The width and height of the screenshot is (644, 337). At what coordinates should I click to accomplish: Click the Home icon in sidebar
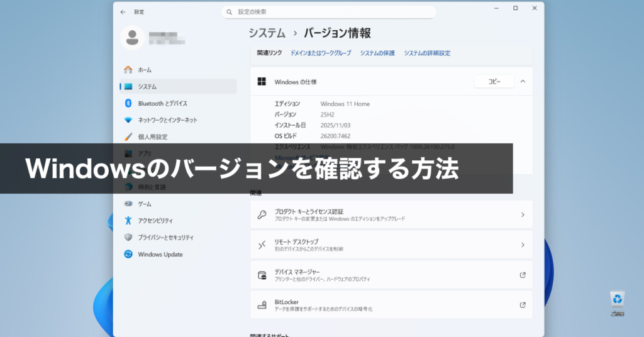point(128,70)
